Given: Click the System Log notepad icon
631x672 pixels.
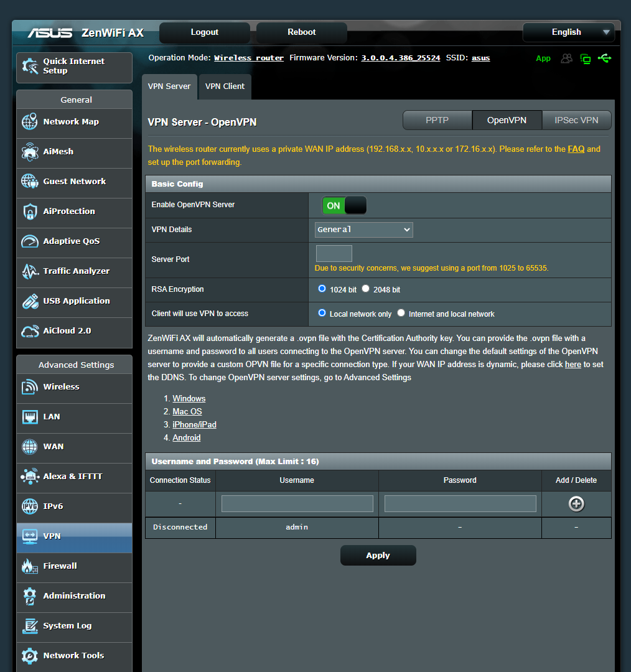Looking at the screenshot, I should click(30, 626).
